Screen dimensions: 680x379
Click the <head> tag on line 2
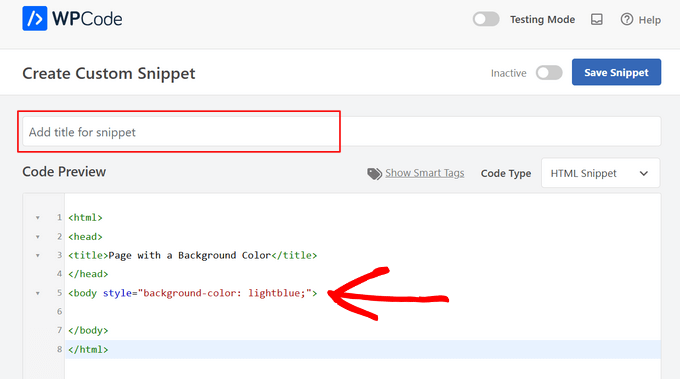(85, 237)
